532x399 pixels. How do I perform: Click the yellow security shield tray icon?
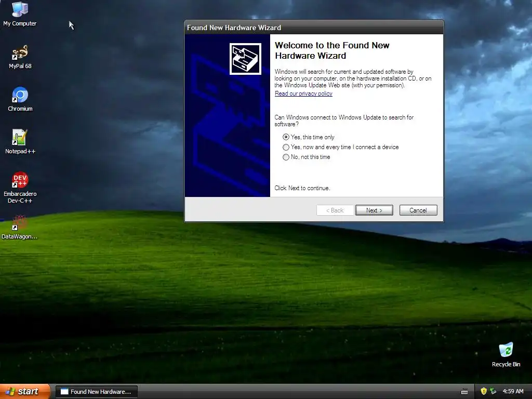(x=484, y=391)
